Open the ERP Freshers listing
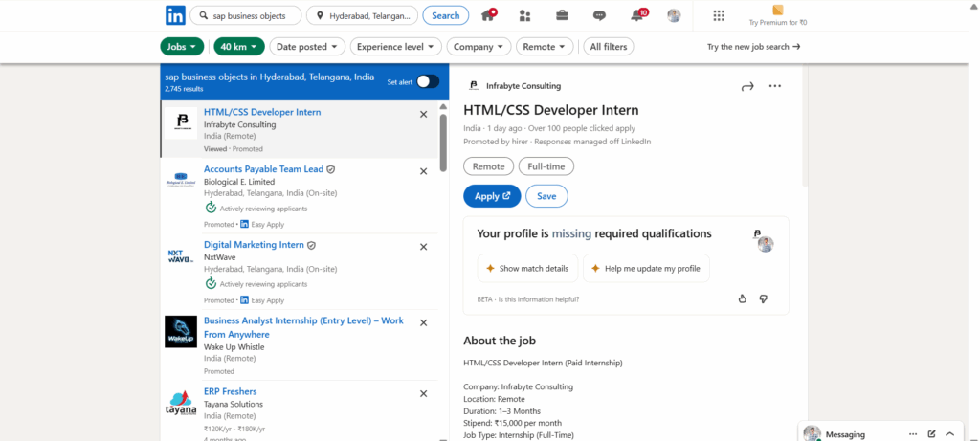This screenshot has width=980, height=441. 230,391
